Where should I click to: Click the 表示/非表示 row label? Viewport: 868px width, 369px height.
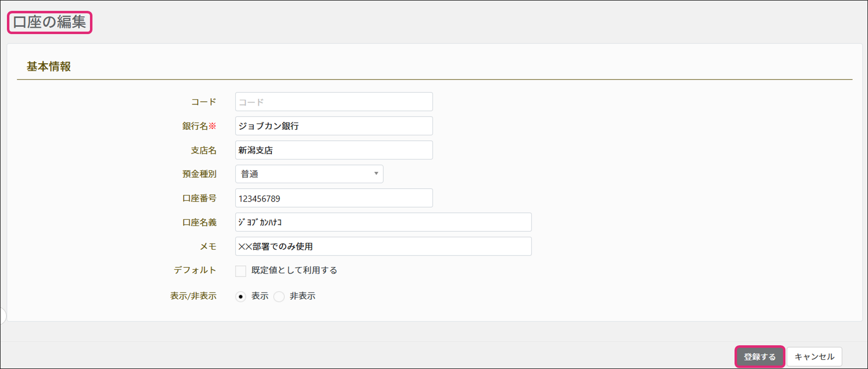tap(193, 296)
